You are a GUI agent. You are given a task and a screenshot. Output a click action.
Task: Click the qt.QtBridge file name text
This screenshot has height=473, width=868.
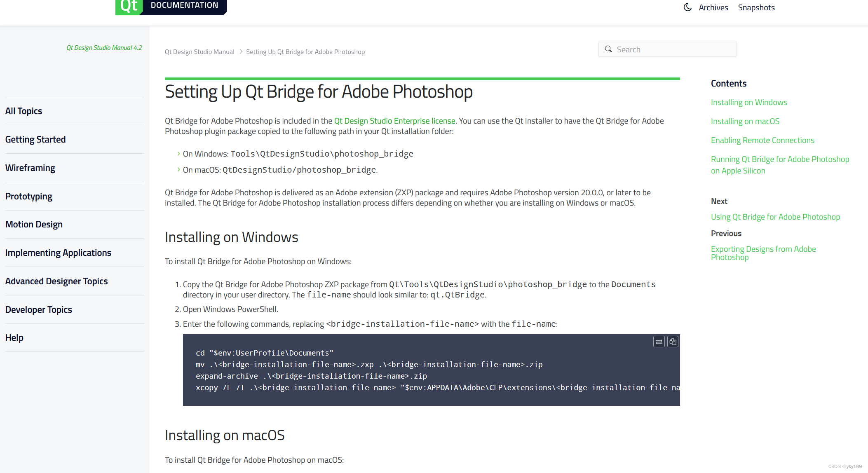tap(457, 295)
